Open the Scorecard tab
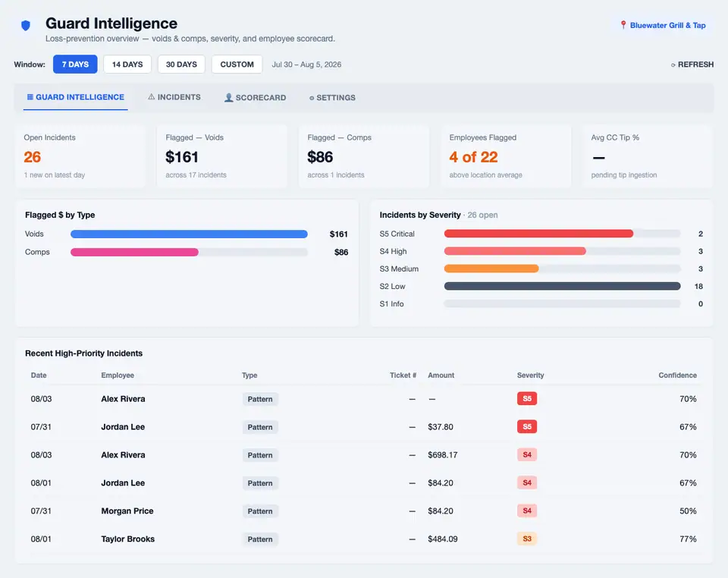Viewport: 728px width, 578px height. click(x=256, y=98)
